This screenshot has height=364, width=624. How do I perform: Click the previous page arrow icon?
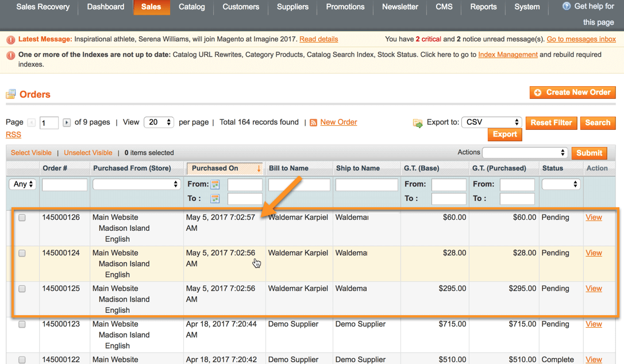pos(32,122)
